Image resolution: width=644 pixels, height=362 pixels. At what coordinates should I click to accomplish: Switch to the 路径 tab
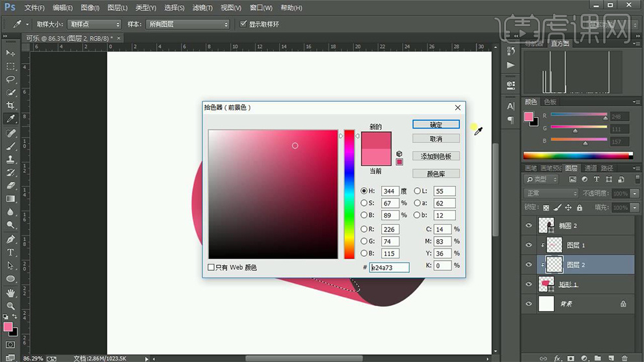click(607, 168)
